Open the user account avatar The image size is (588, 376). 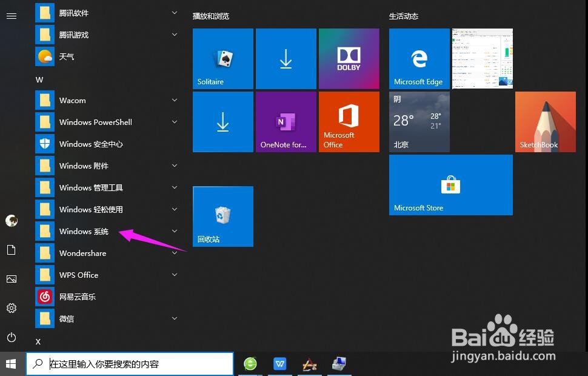coord(12,221)
